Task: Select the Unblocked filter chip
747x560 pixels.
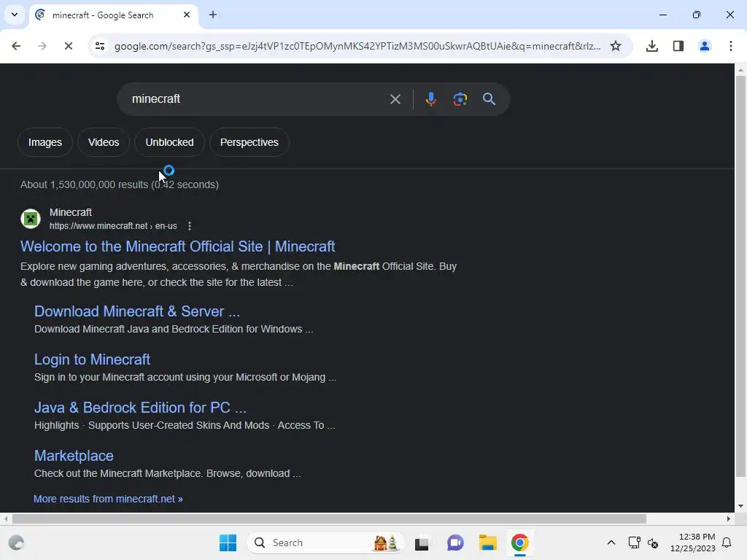Action: pyautogui.click(x=169, y=142)
